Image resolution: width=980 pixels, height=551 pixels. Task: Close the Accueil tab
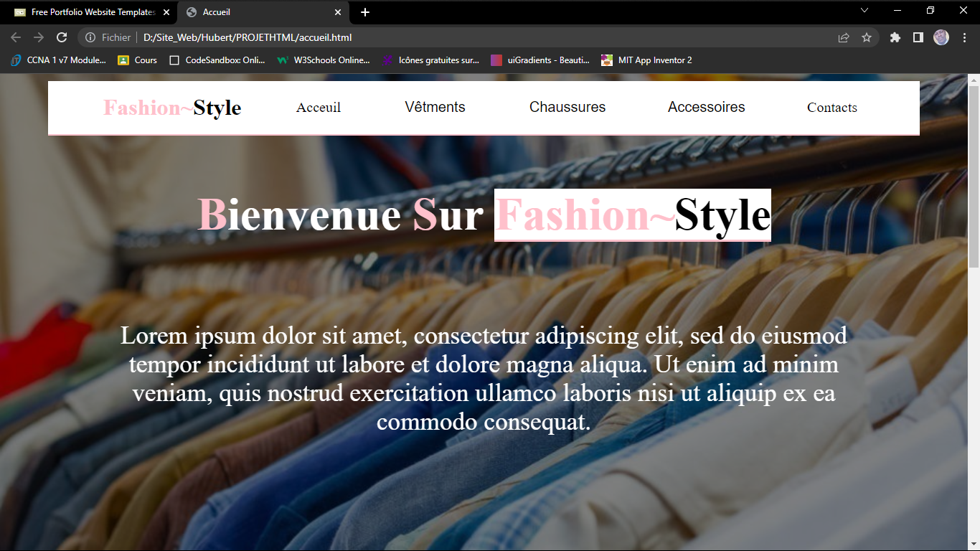(x=338, y=12)
